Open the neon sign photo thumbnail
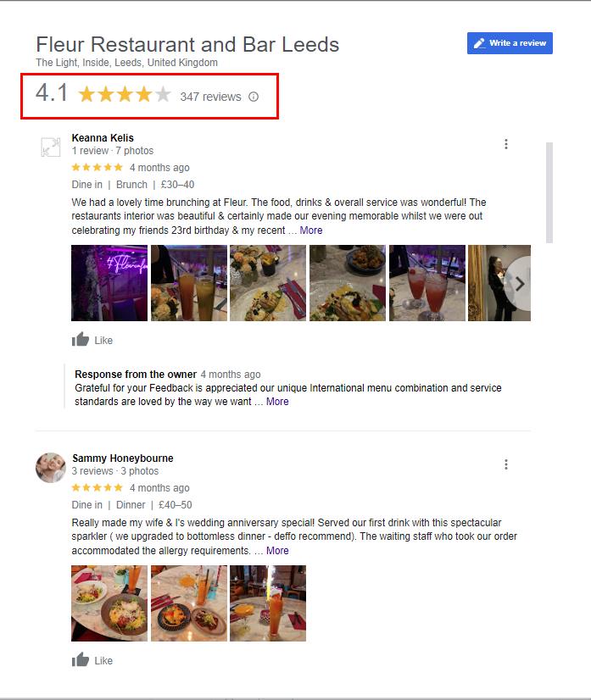Screen dimensions: 591x700 click(x=109, y=282)
